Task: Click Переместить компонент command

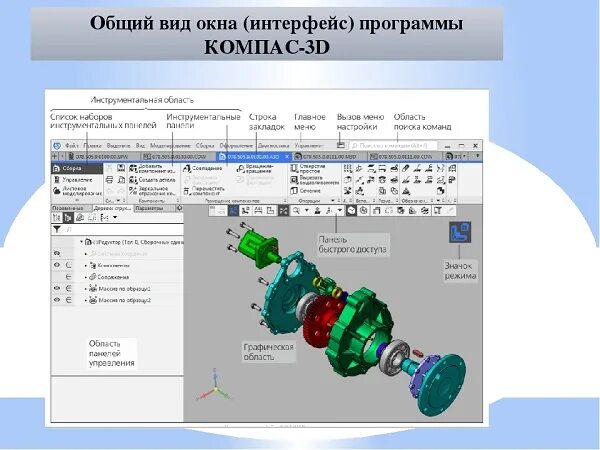Action: [204, 191]
